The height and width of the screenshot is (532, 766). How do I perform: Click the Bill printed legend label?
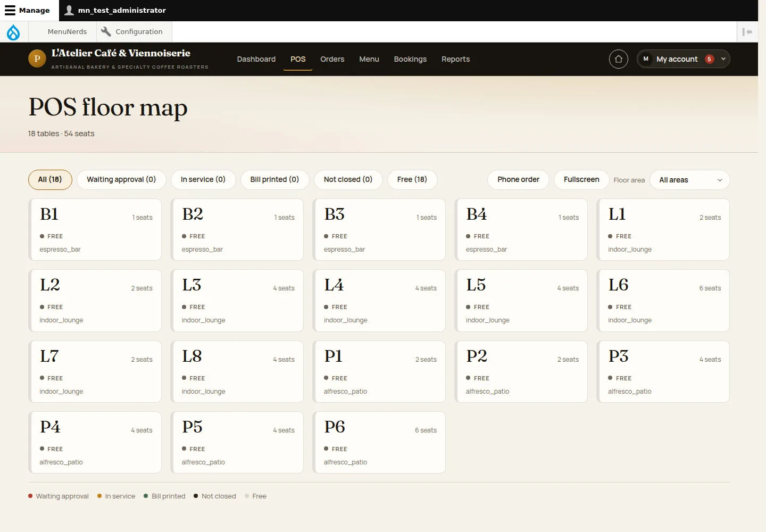[169, 496]
